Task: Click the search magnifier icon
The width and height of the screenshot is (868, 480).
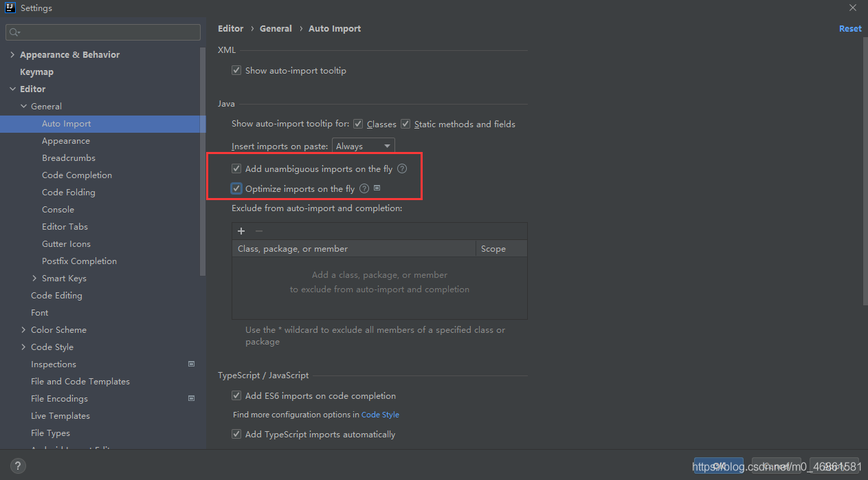Action: (14, 32)
